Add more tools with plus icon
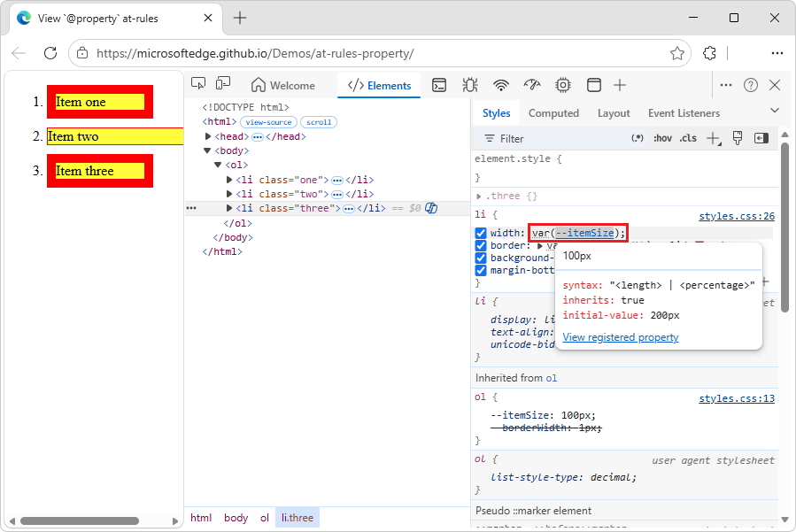796x532 pixels. (619, 85)
